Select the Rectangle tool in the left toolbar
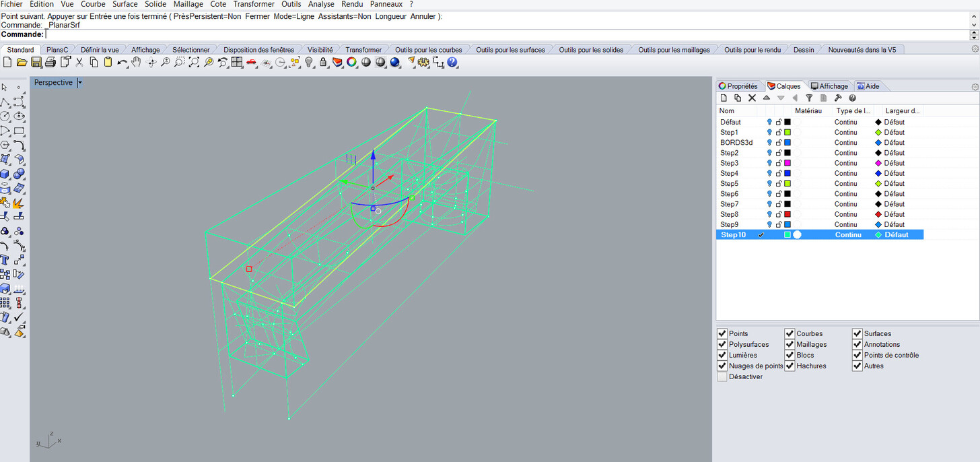Screen dimensions: 980x462 [20, 131]
